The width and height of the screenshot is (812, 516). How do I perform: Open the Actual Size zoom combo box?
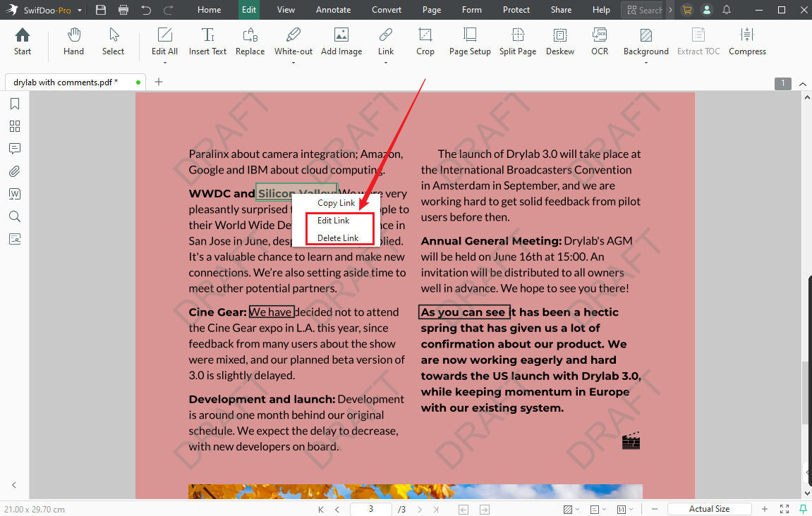(709, 509)
